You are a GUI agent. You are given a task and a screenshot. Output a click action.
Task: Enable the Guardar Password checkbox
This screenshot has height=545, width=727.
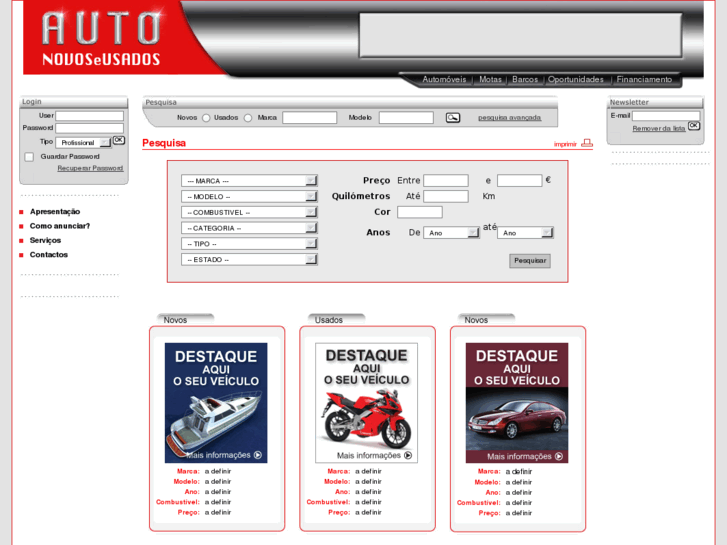29,157
